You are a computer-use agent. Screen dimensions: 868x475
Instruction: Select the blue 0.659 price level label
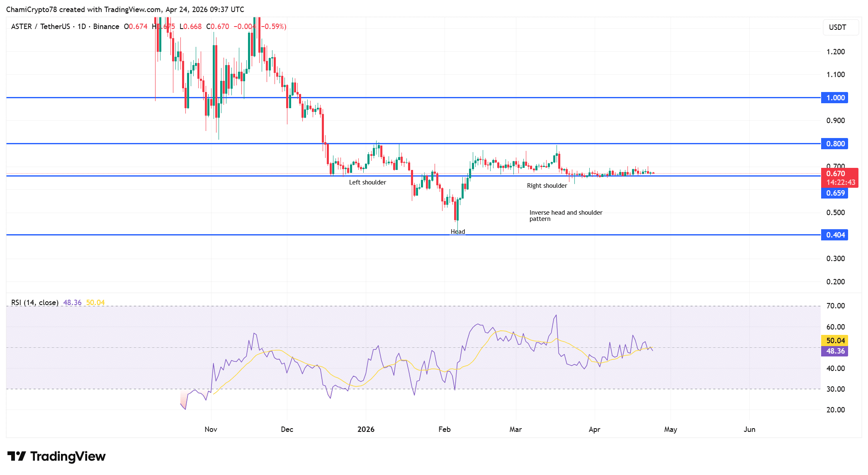click(836, 194)
